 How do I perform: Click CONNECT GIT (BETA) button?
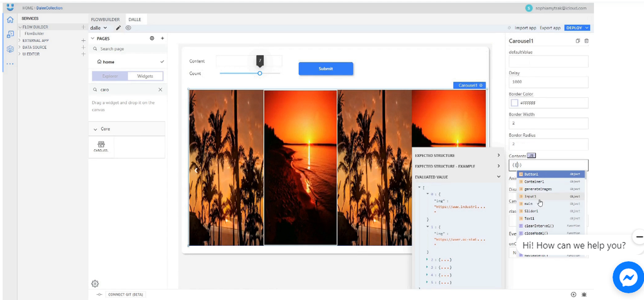pos(126,295)
